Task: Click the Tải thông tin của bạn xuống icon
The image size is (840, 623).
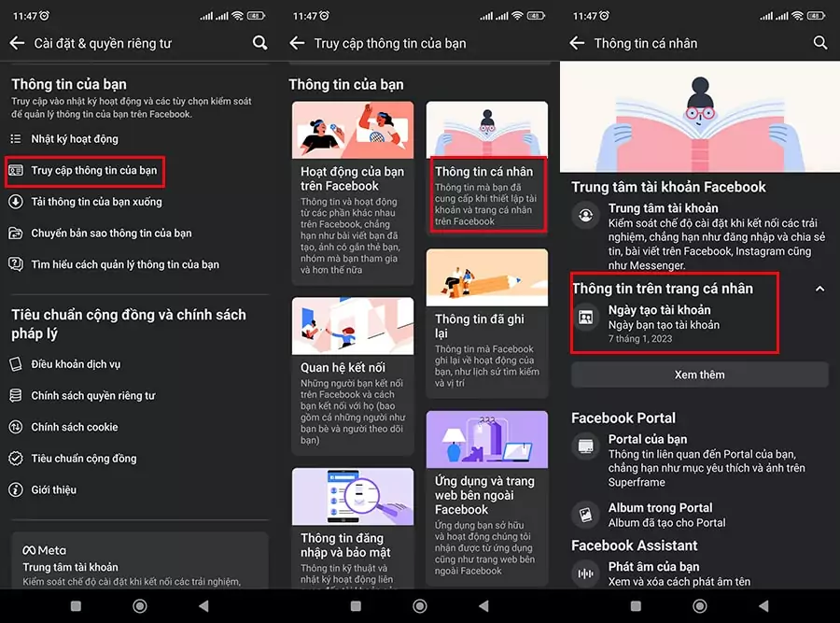Action: click(x=16, y=202)
